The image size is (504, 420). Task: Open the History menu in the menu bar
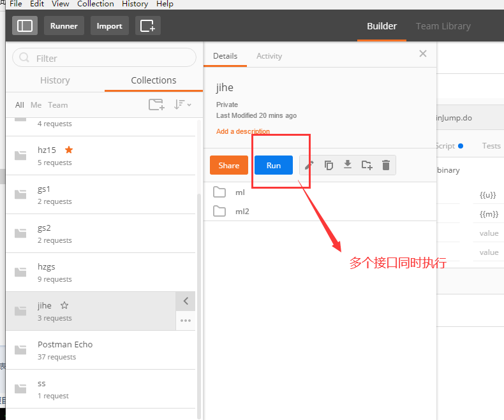135,4
